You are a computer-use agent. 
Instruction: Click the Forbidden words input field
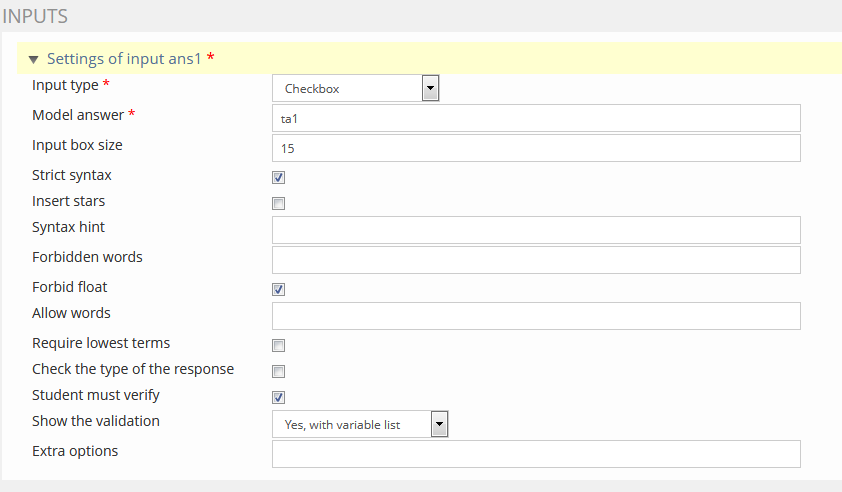click(x=536, y=260)
